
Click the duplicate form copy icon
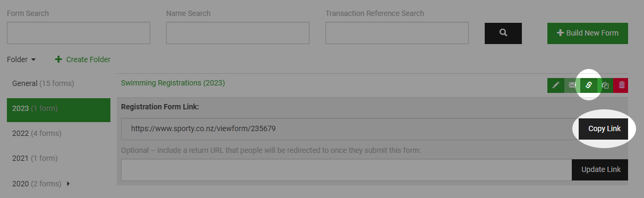[x=605, y=85]
